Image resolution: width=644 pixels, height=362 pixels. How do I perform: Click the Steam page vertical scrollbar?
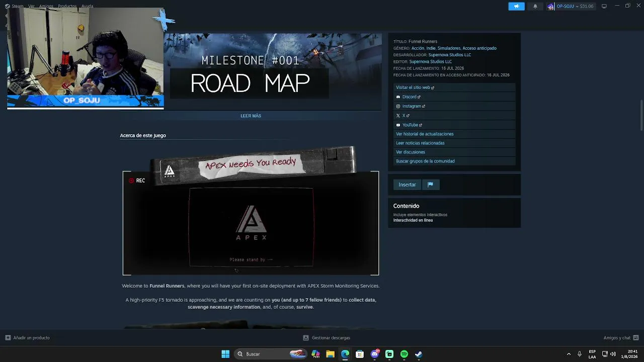[641, 115]
